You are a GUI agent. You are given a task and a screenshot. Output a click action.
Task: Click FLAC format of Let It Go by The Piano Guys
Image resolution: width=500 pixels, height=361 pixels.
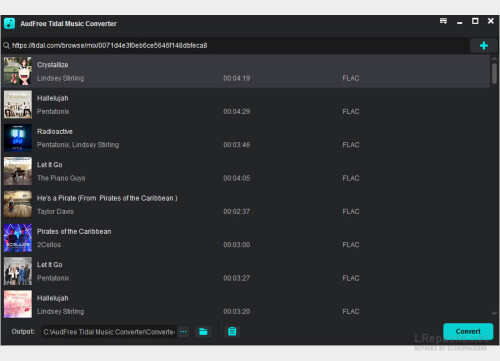coord(351,178)
